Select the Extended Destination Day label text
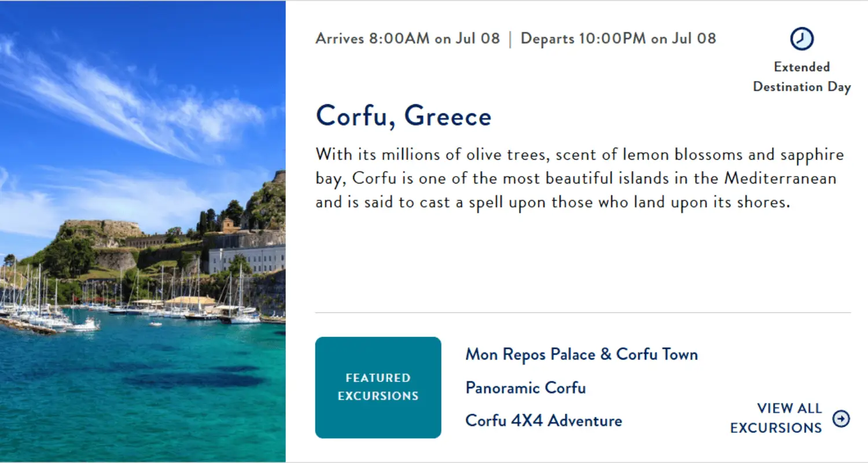The height and width of the screenshot is (463, 868). (801, 76)
